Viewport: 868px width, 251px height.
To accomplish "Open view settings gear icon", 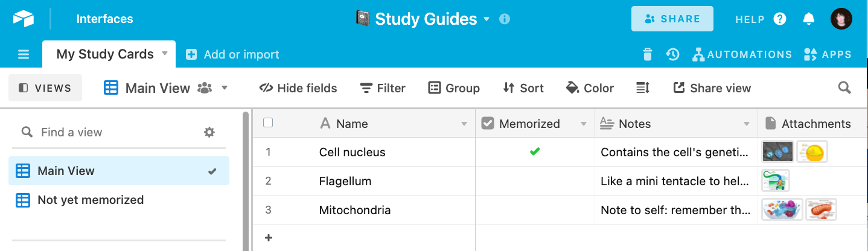I will pos(209,132).
